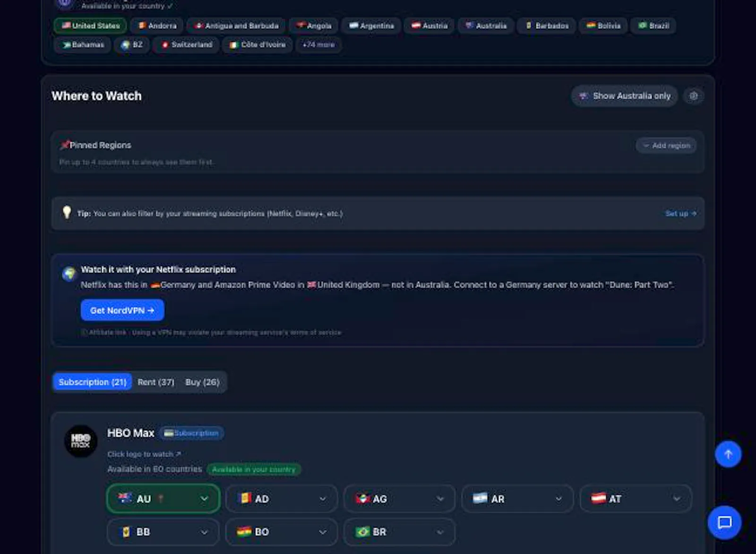Click the HBO Max Subscription badge
756x554 pixels.
point(191,433)
